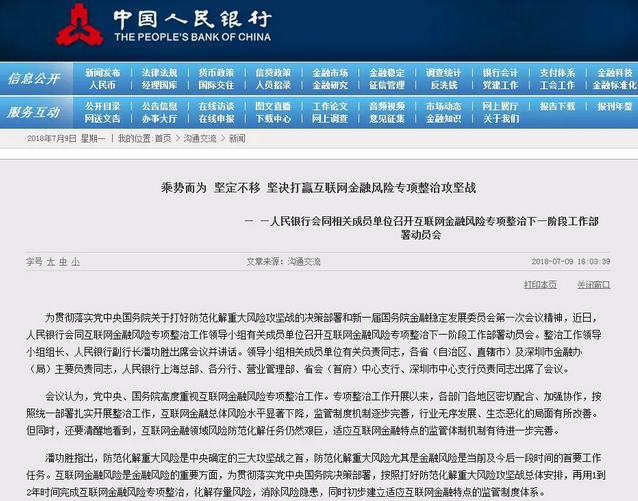Click the 信息公开 section header
The width and height of the screenshot is (638, 501).
pyautogui.click(x=34, y=78)
